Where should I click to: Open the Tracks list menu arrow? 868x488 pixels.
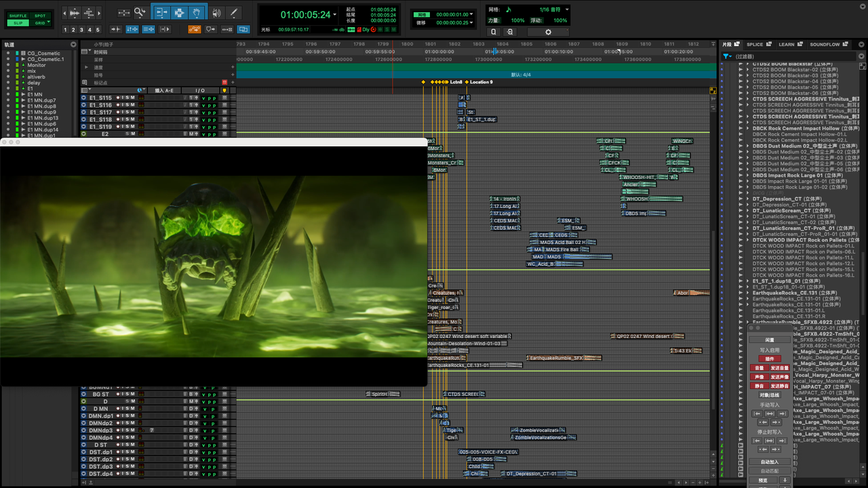(x=72, y=45)
